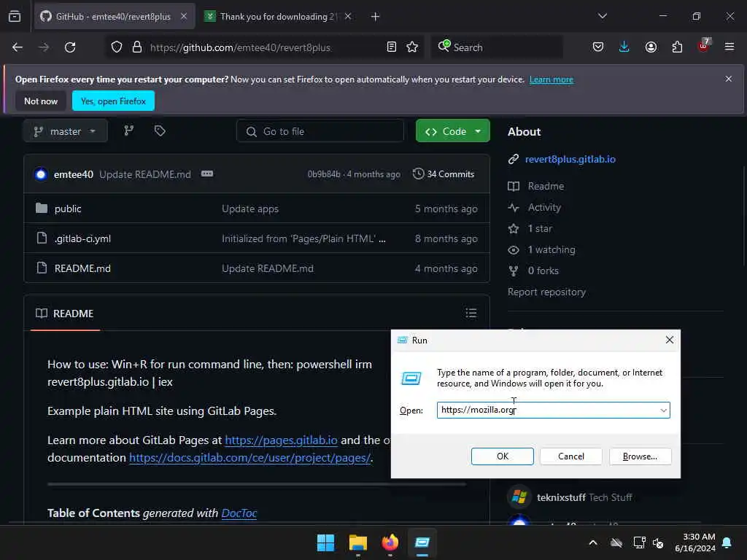This screenshot has height=560, width=747.
Task: Open the notification bell in taskbar
Action: (727, 542)
